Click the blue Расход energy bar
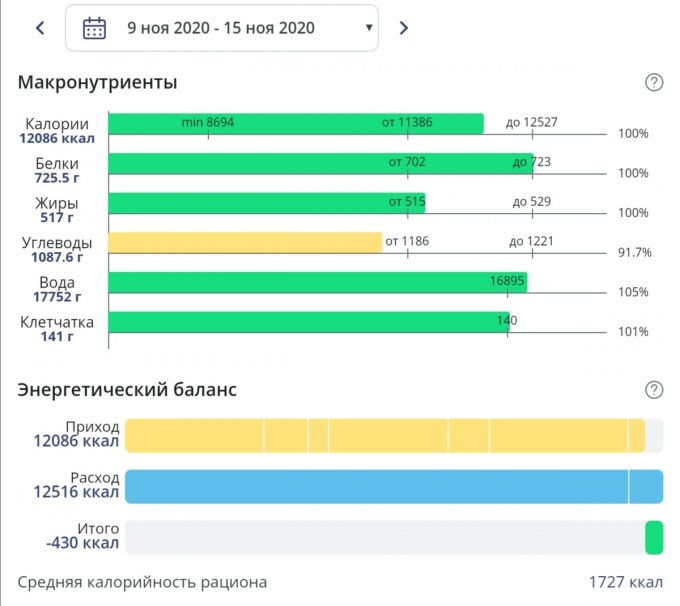 click(394, 486)
